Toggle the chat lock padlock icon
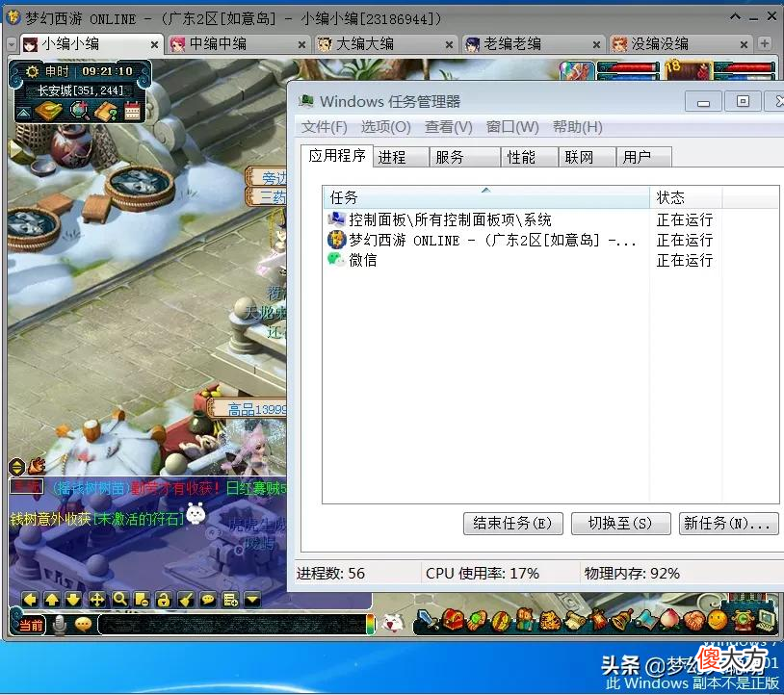The height and width of the screenshot is (695, 784). [164, 599]
